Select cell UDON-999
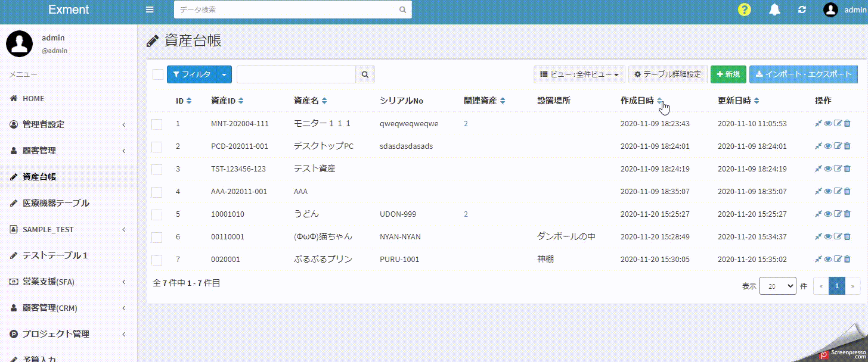Viewport: 868px width, 362px height. [x=398, y=214]
